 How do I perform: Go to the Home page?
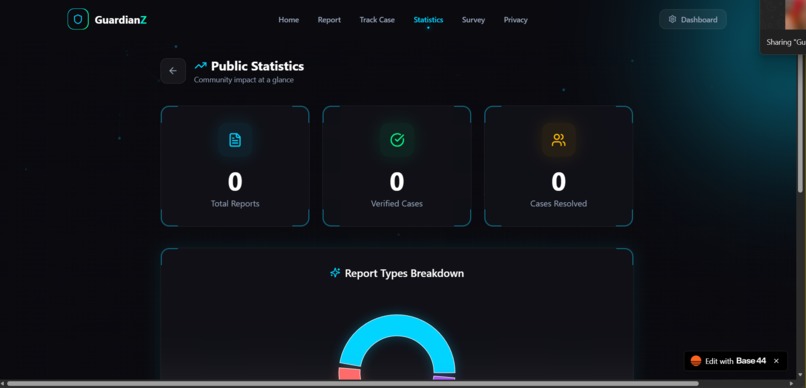point(288,20)
